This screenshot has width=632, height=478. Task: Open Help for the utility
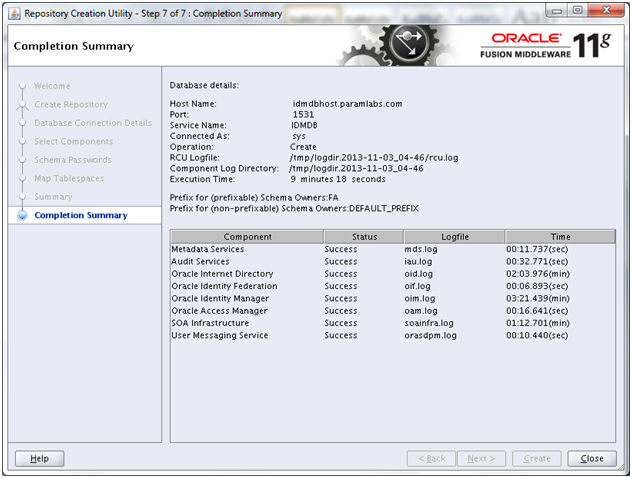pyautogui.click(x=40, y=459)
